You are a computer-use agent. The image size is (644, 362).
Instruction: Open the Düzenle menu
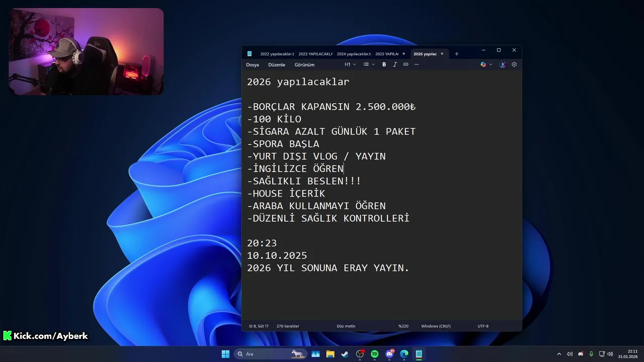[277, 65]
